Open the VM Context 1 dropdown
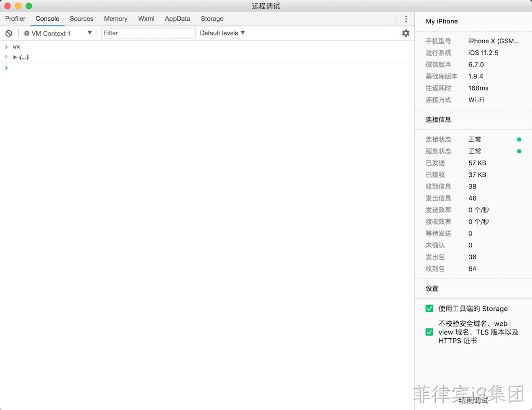The height and width of the screenshot is (410, 532). click(x=58, y=33)
